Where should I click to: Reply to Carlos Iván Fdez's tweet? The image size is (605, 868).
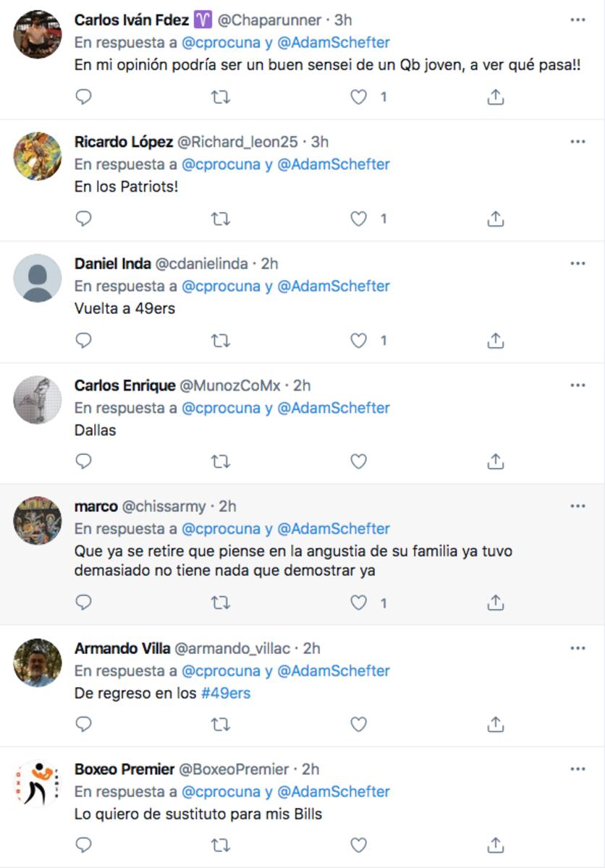point(84,97)
